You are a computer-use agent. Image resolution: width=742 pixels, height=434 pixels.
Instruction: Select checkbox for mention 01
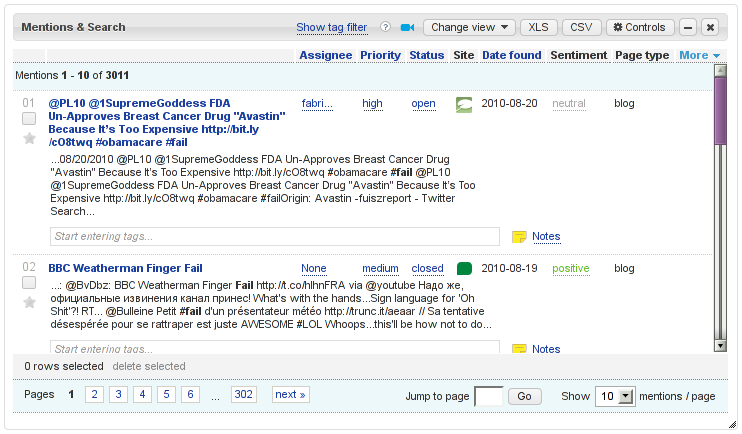pyautogui.click(x=29, y=118)
